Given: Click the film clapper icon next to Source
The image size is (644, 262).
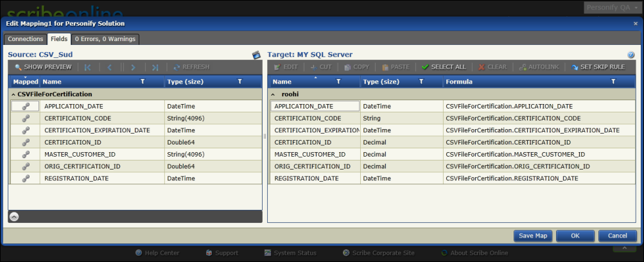Looking at the screenshot, I should [x=256, y=55].
